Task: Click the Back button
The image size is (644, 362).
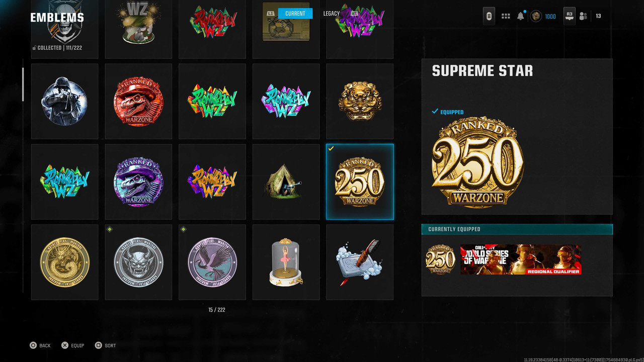Action: point(40,345)
